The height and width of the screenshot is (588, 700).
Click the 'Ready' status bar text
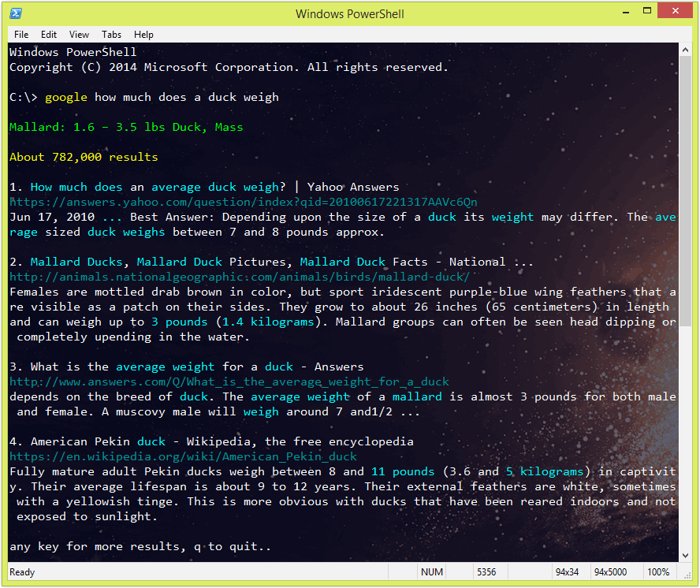(22, 572)
